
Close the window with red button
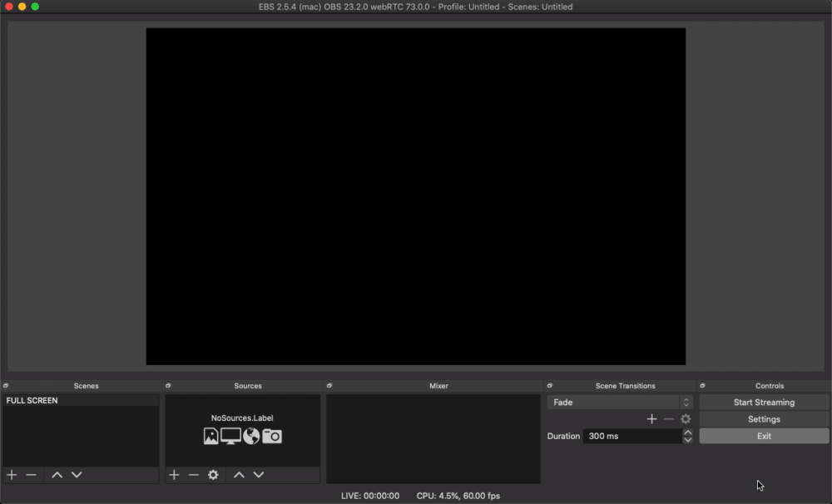click(x=9, y=7)
